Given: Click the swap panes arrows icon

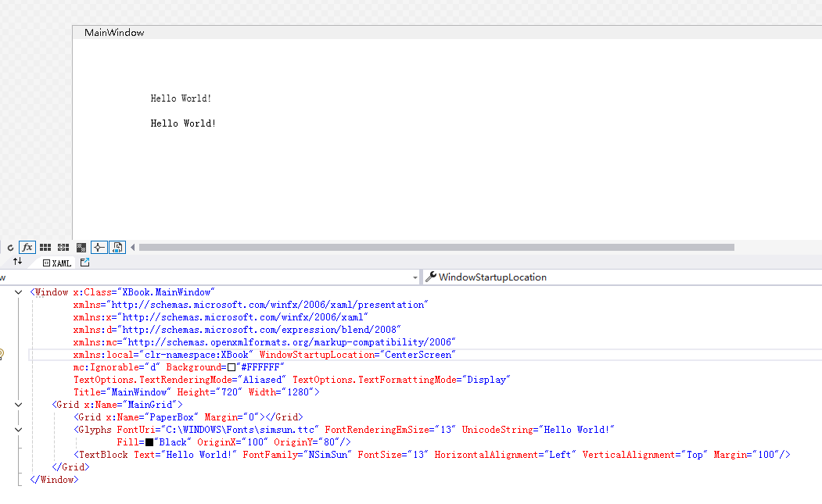Looking at the screenshot, I should [x=18, y=262].
